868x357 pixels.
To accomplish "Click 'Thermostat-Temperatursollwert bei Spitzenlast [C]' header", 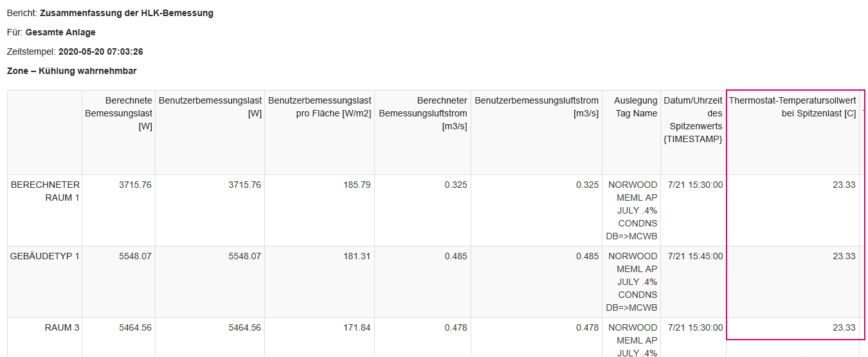I will click(792, 107).
